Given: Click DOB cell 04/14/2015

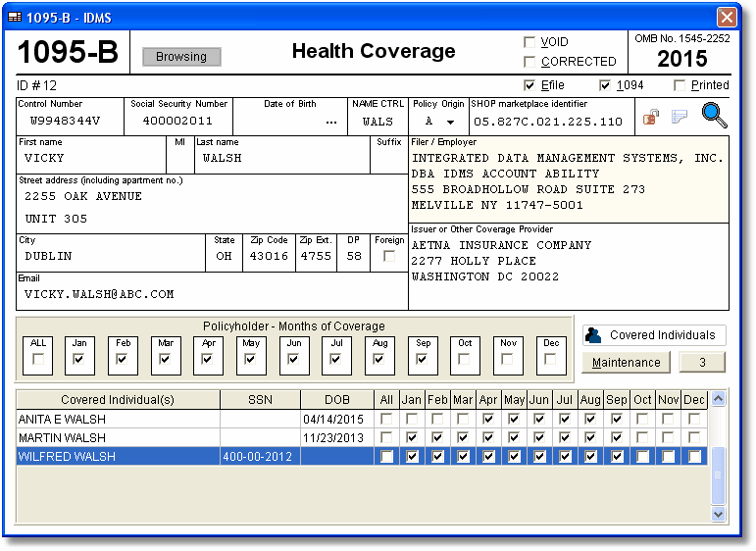Looking at the screenshot, I should click(x=336, y=419).
